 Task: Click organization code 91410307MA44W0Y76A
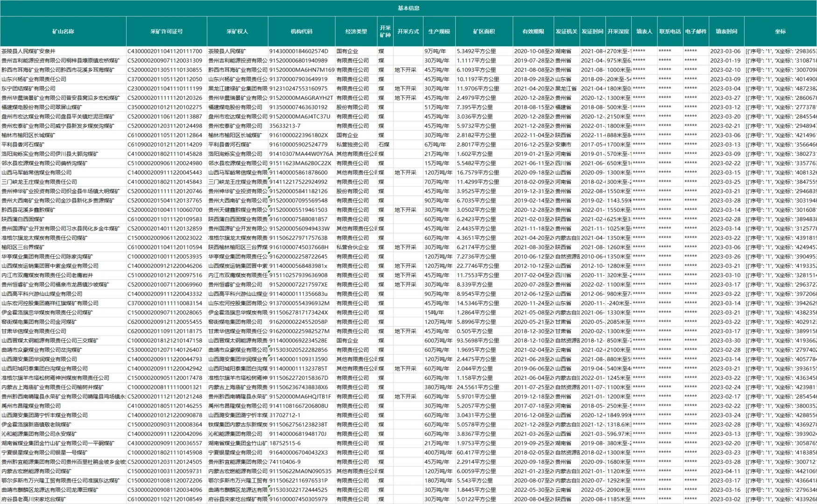[301, 154]
